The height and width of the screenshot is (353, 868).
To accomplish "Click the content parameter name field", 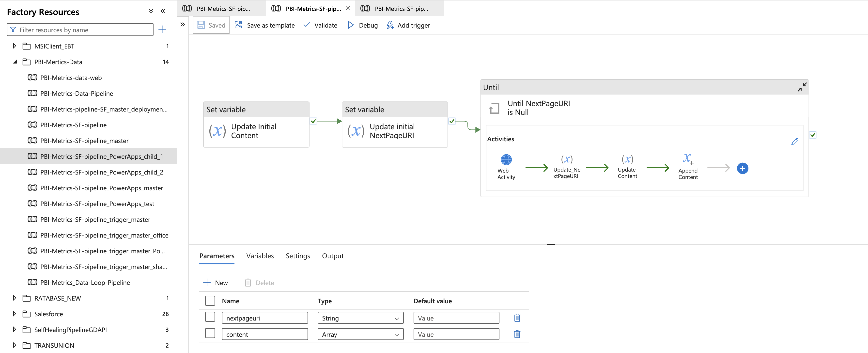I will point(264,334).
